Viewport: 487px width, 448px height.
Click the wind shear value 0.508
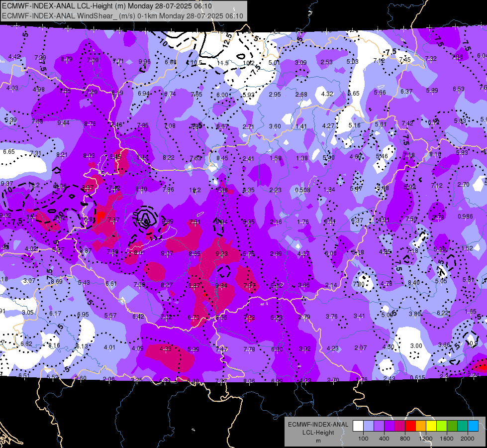pos(302,190)
